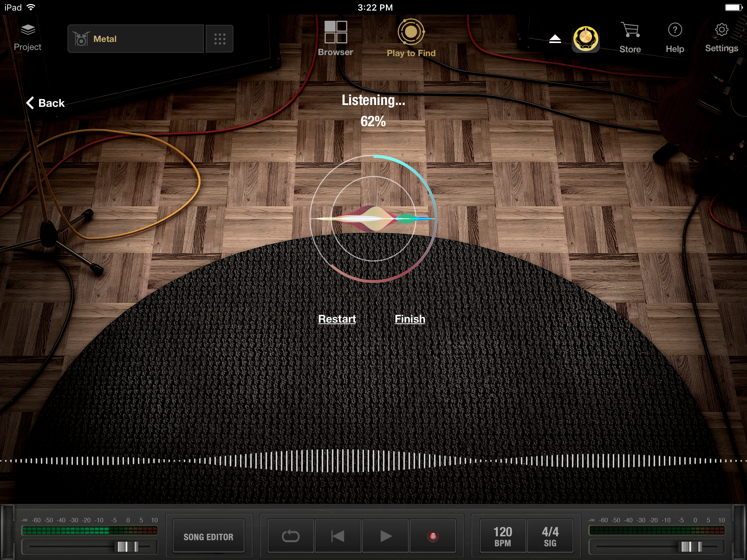Open the Browser tab

point(336,39)
